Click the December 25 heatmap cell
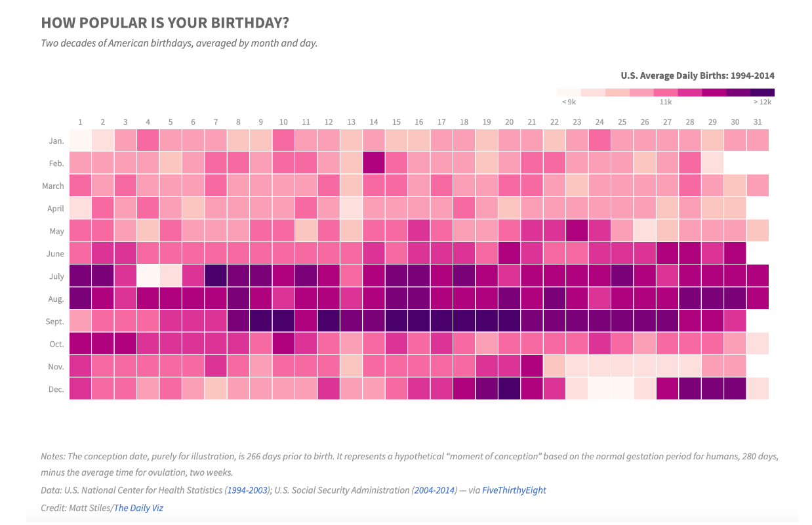Screen dimensions: 812x525 point(622,388)
